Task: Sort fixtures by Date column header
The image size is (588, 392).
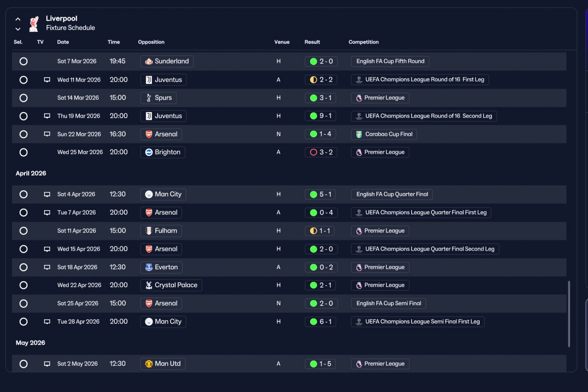Action: pyautogui.click(x=63, y=42)
